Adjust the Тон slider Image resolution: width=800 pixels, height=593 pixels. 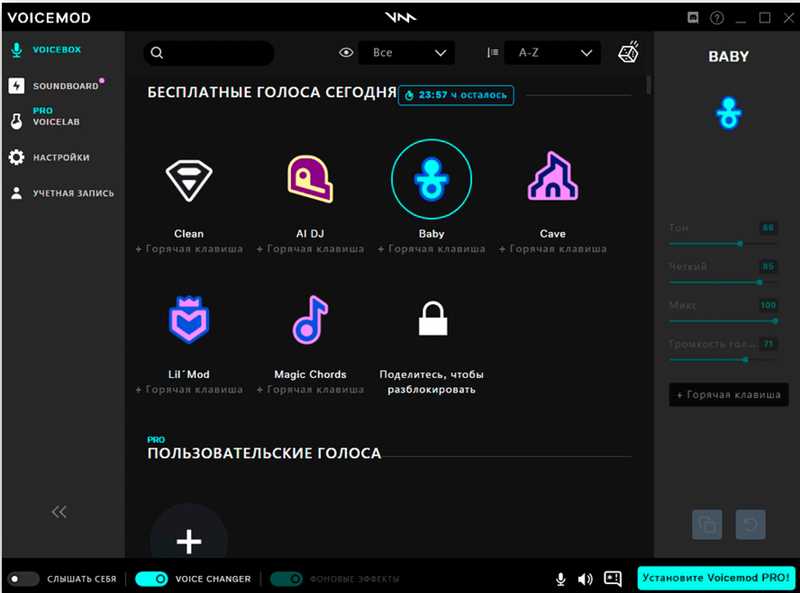coord(723,244)
